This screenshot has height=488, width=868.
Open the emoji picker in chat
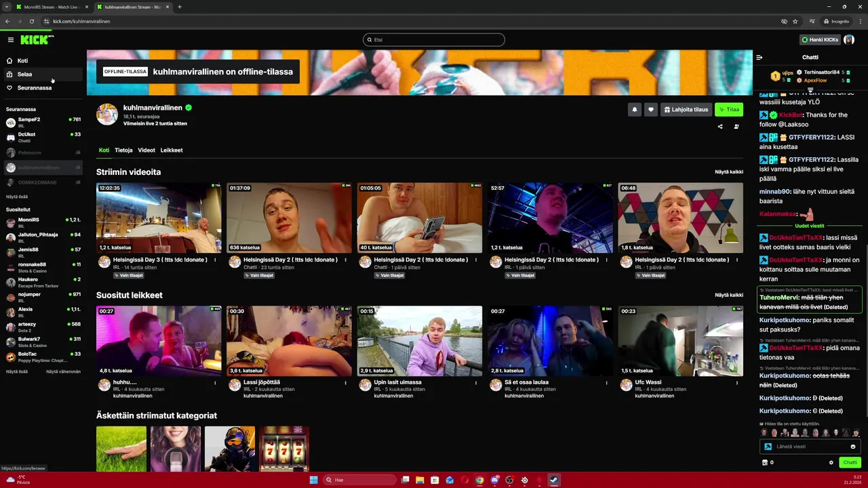point(853,447)
